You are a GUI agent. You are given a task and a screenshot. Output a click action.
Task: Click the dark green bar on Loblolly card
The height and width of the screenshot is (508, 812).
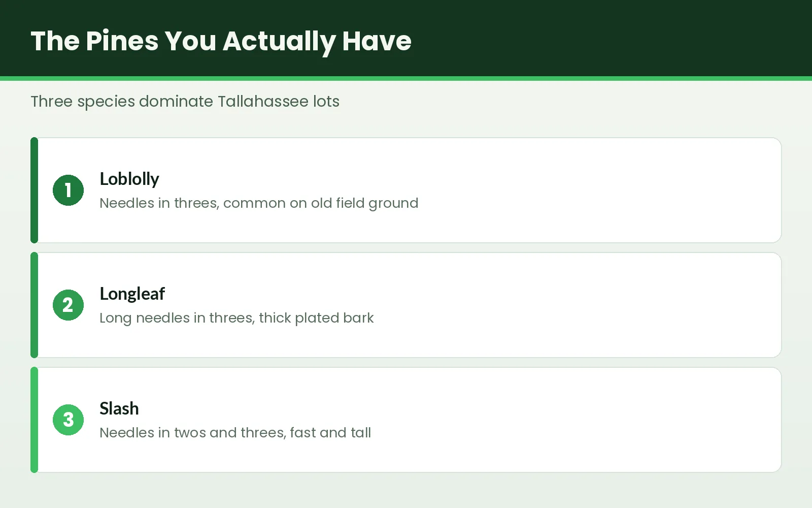click(x=34, y=190)
